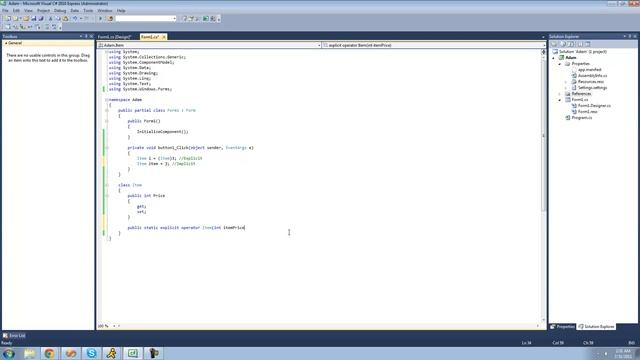Open the Edit menu

pyautogui.click(x=16, y=11)
